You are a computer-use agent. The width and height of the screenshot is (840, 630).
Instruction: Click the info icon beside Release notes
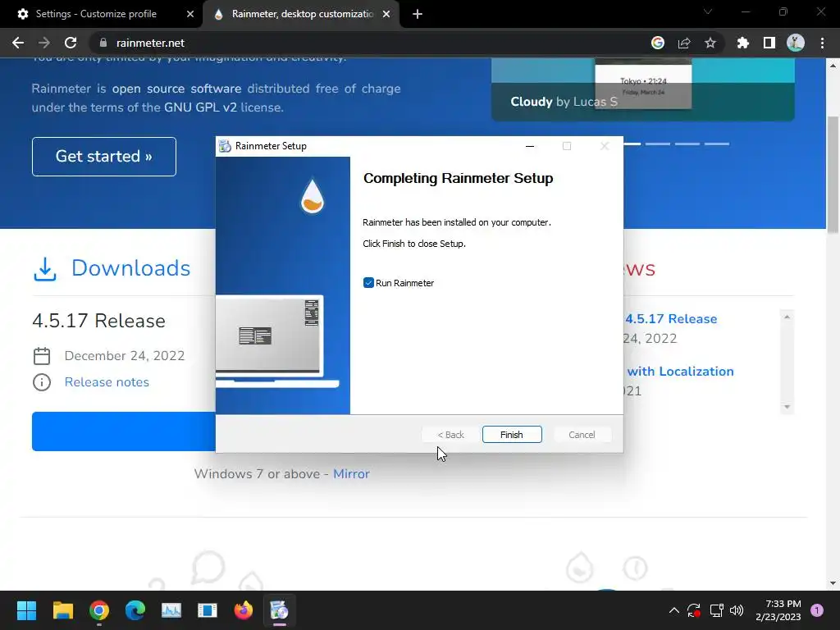(x=42, y=382)
